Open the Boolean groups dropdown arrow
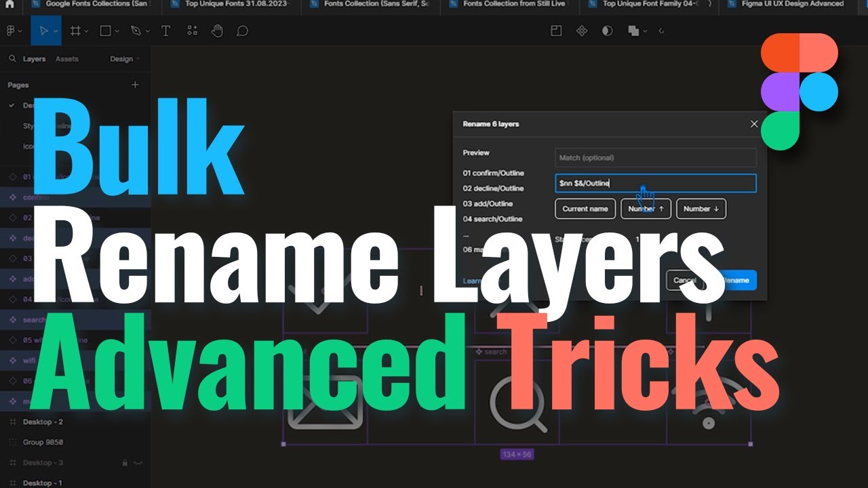The image size is (868, 488). (x=644, y=32)
